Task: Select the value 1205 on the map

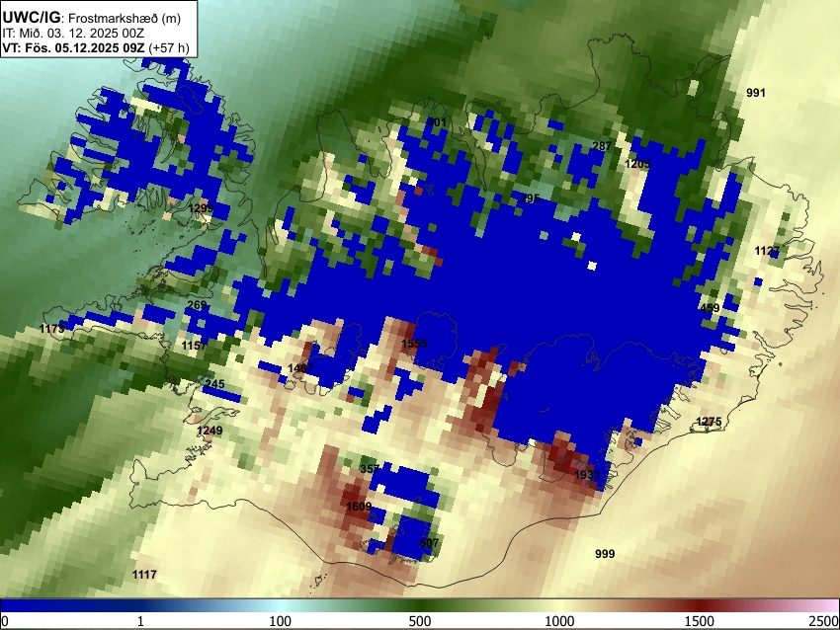Action: click(x=637, y=164)
